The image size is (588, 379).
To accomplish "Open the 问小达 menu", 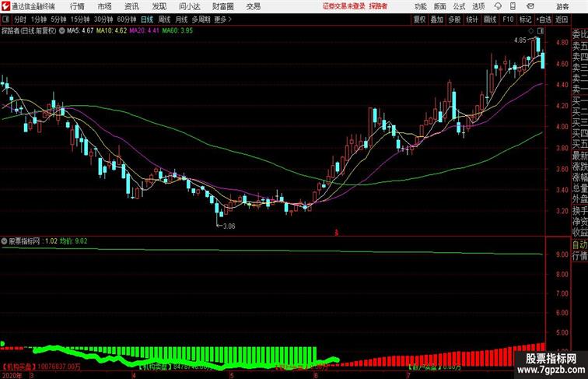I will click(x=189, y=6).
